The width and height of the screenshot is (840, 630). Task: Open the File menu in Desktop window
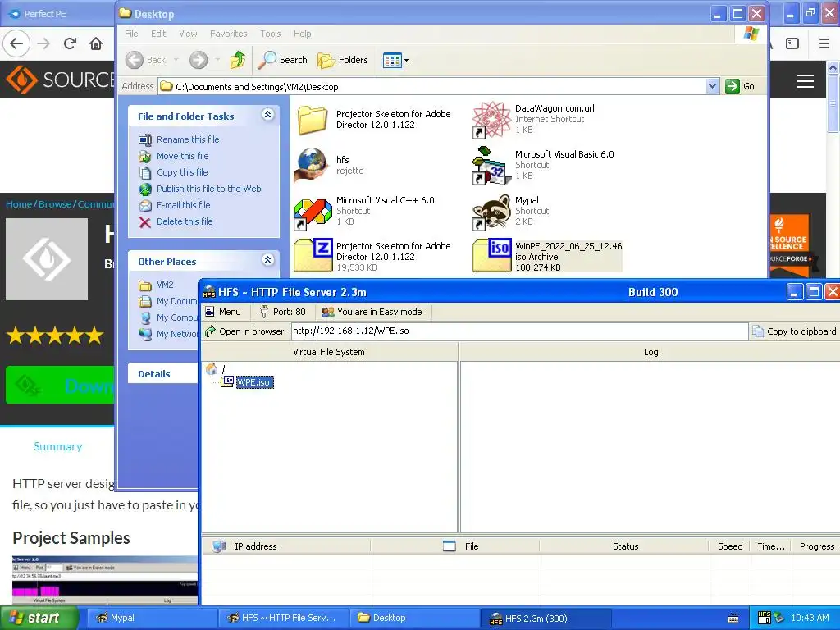pyautogui.click(x=131, y=34)
